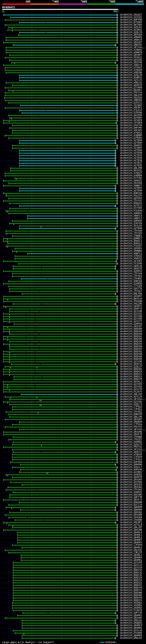The width and height of the screenshot is (146, 644).
Task: Click the UniRef100_P25096 label
Action: [x=131, y=113]
